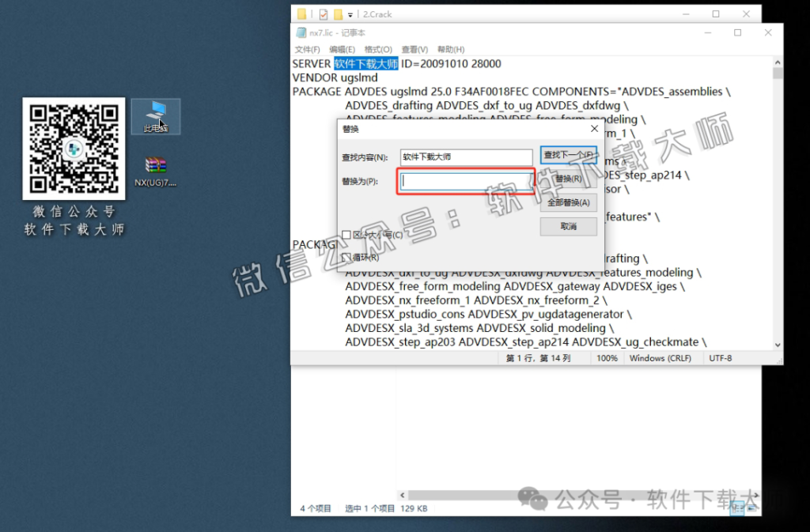Click the folder icon in 2.Crack title bar

301,14
